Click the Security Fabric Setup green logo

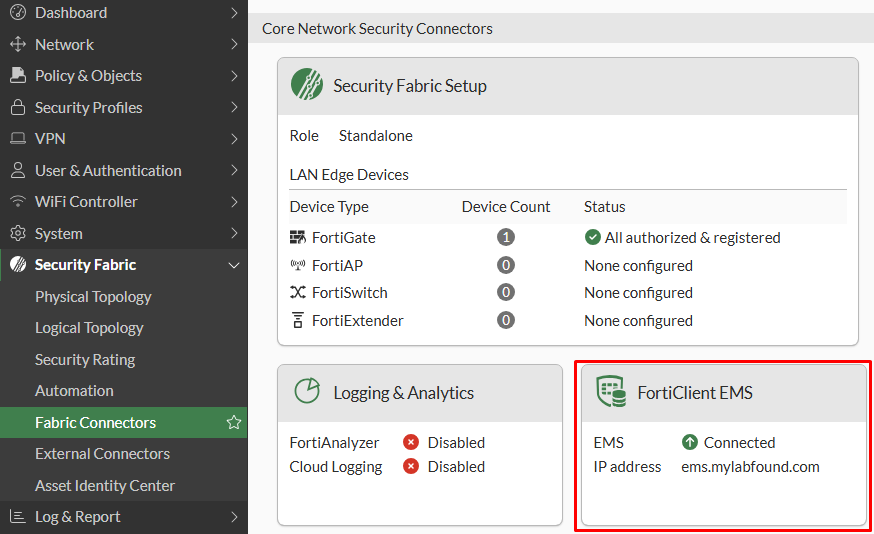coord(307,85)
